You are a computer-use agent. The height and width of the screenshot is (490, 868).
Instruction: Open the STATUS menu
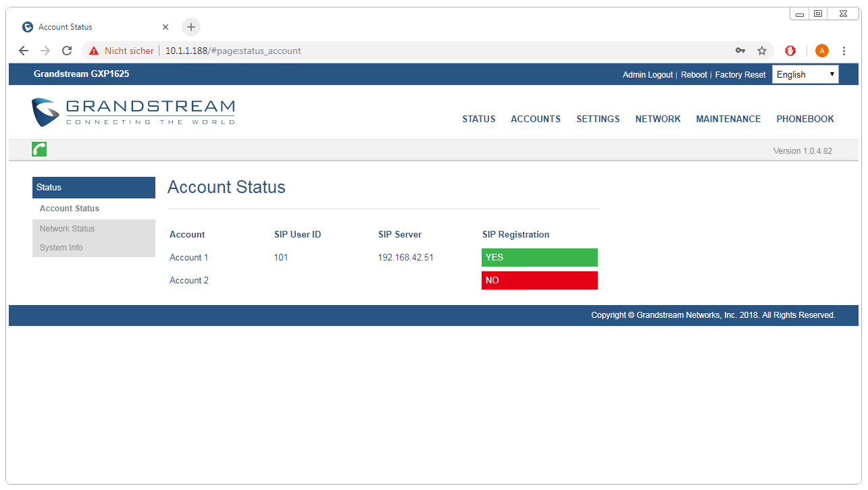(479, 119)
